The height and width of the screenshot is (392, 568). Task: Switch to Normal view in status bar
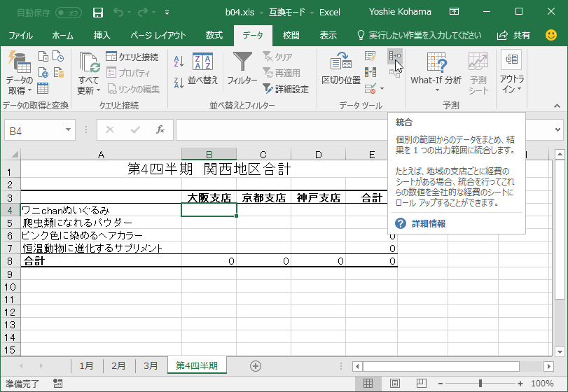[368, 383]
